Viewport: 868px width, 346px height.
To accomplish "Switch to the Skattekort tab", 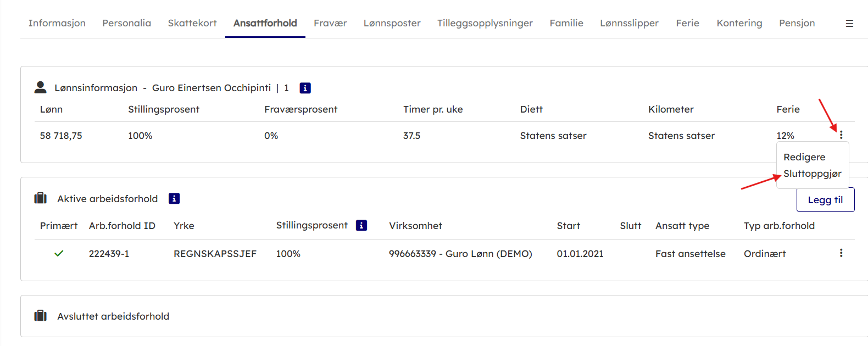I will 192,23.
